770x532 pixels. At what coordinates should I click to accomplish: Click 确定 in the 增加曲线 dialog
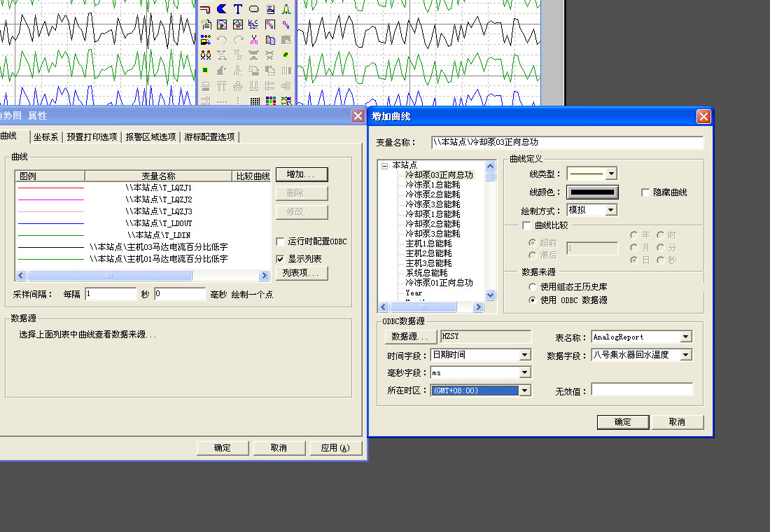coord(623,422)
